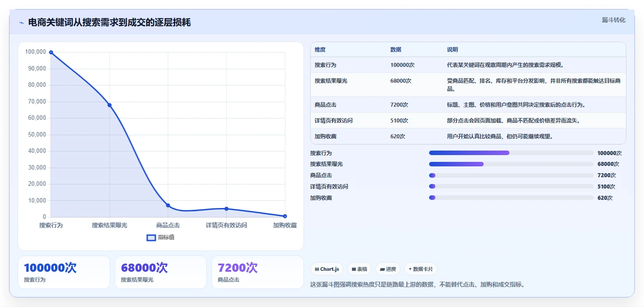Click the Chart.js tag
The width and height of the screenshot is (644, 307).
click(x=327, y=269)
